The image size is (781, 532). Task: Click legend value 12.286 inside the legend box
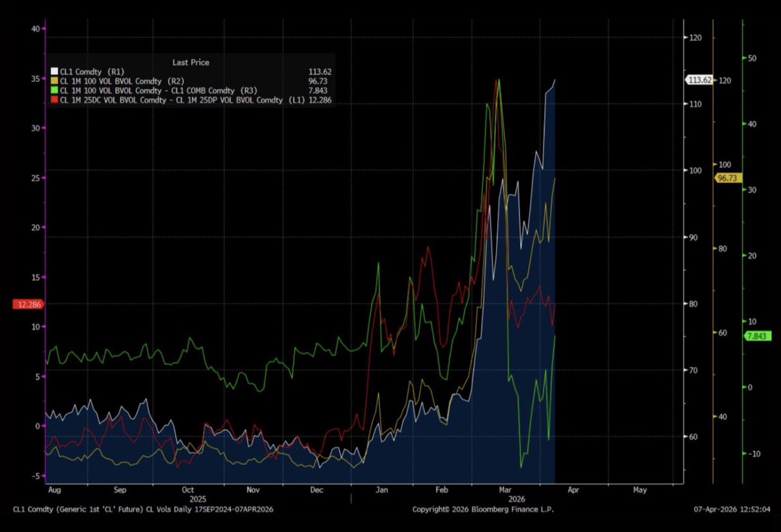coord(320,100)
